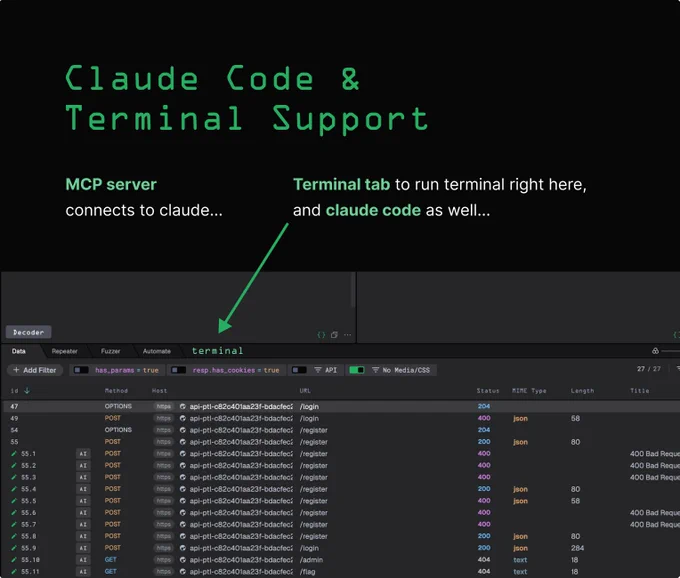This screenshot has width=680, height=578.
Task: Click the GET method on row 55.10
Action: tap(111, 560)
